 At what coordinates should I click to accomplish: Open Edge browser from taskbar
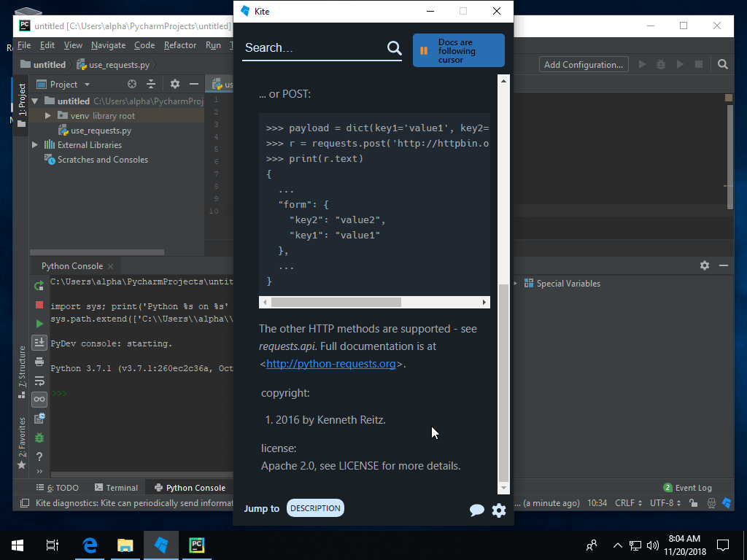coord(90,545)
